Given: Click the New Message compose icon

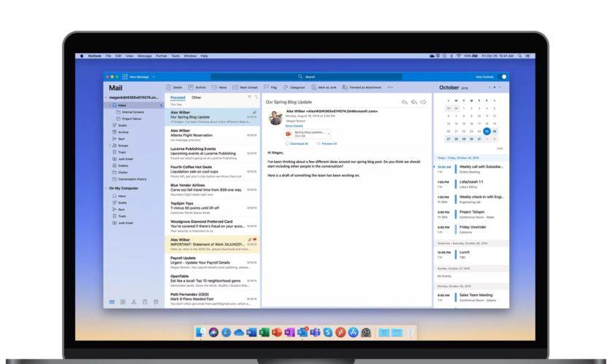Looking at the screenshot, I should pos(125,77).
